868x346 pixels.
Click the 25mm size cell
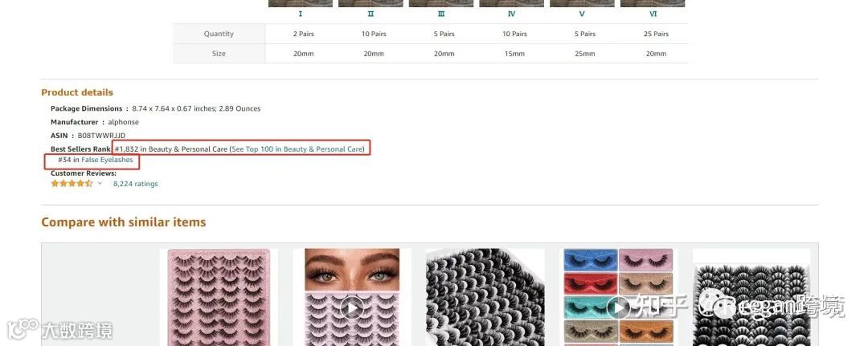pyautogui.click(x=584, y=54)
